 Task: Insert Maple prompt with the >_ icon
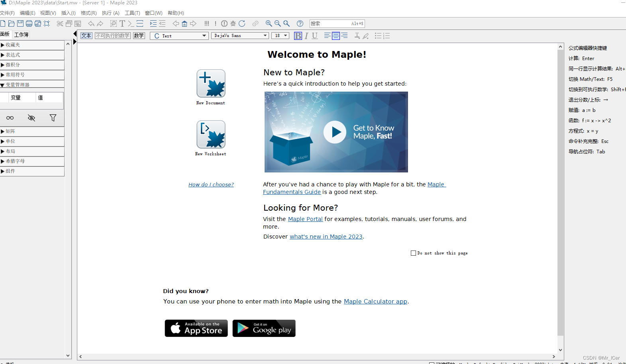(x=131, y=23)
